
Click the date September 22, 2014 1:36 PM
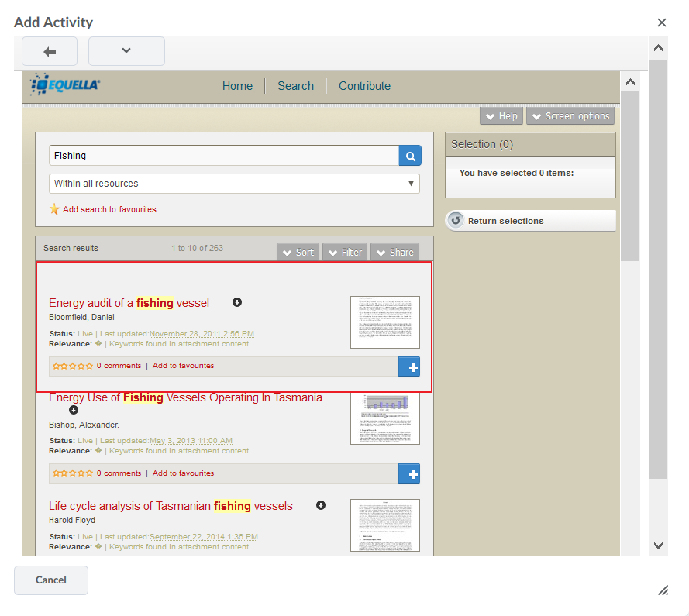tap(204, 537)
